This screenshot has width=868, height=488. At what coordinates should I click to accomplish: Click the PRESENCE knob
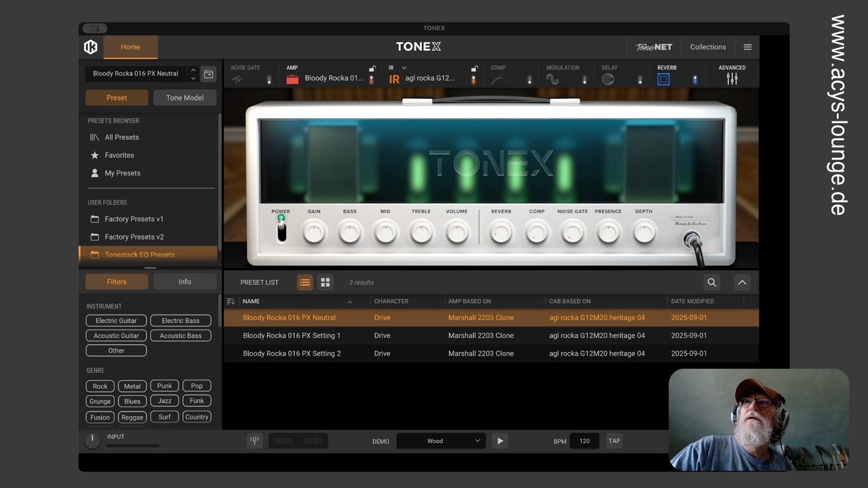608,233
